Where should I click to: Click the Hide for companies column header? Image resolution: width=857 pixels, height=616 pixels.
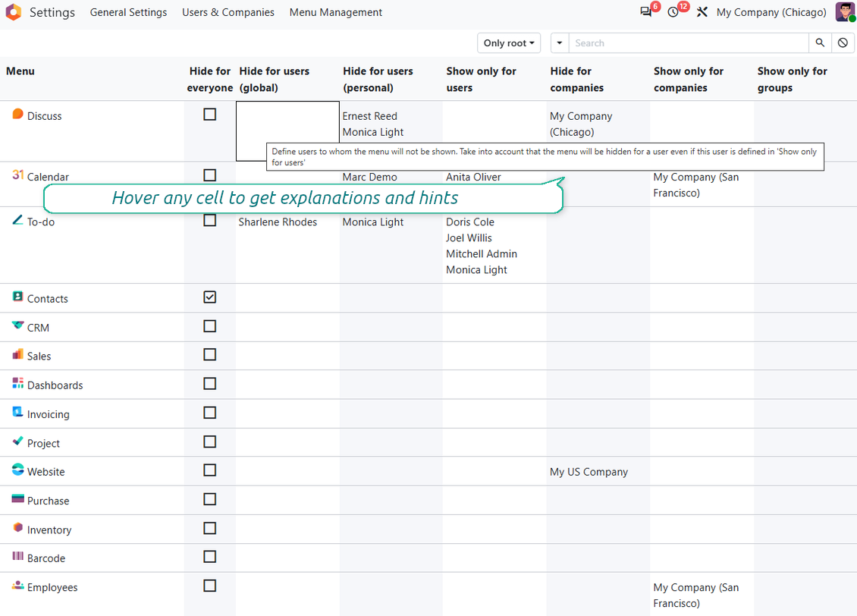(x=576, y=79)
